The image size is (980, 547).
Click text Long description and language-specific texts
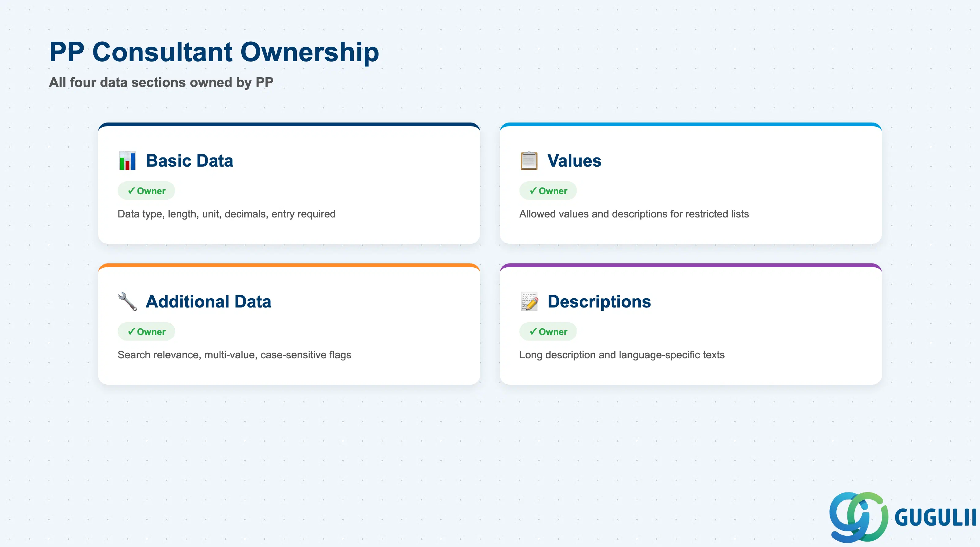tap(622, 355)
